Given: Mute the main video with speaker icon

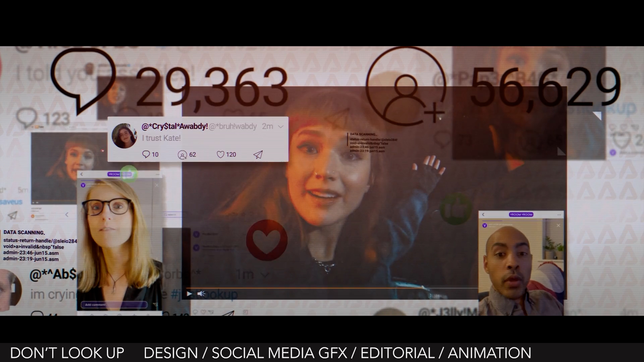Looking at the screenshot, I should click(201, 294).
